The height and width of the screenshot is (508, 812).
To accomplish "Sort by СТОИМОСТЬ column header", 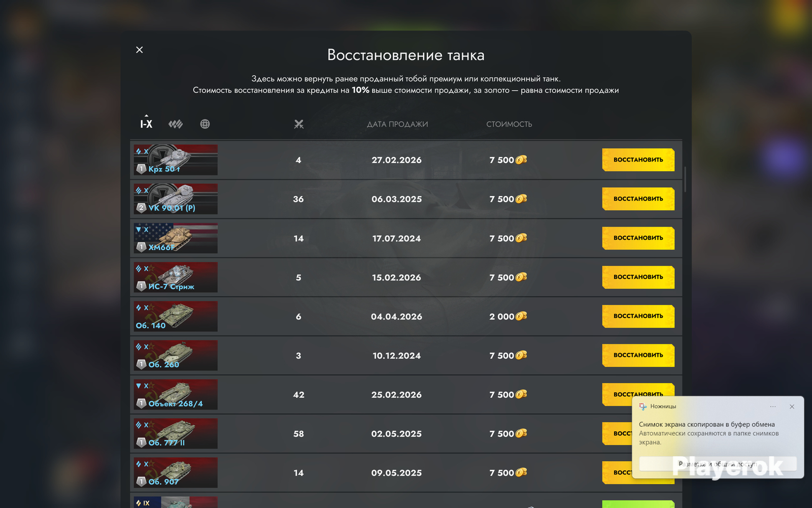I will pyautogui.click(x=509, y=124).
